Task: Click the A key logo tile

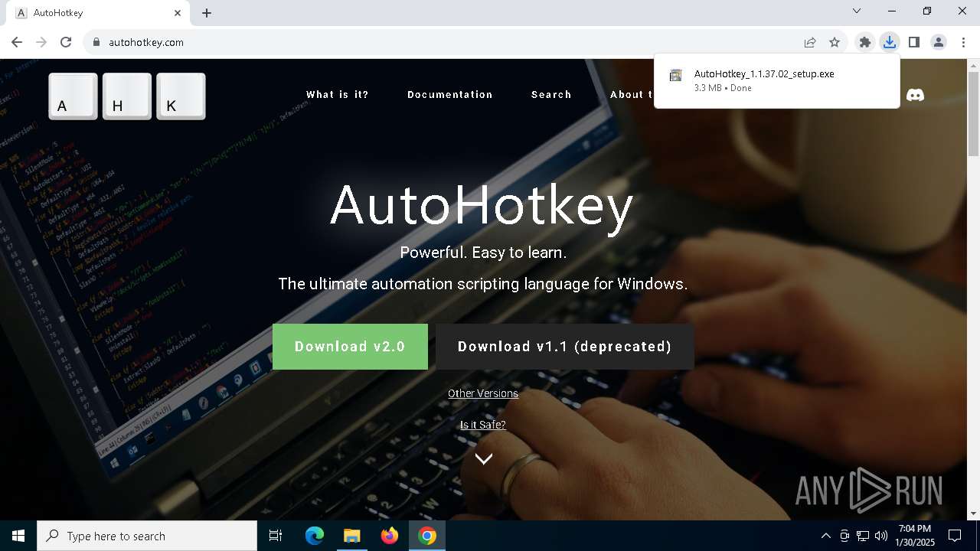Action: (x=73, y=96)
